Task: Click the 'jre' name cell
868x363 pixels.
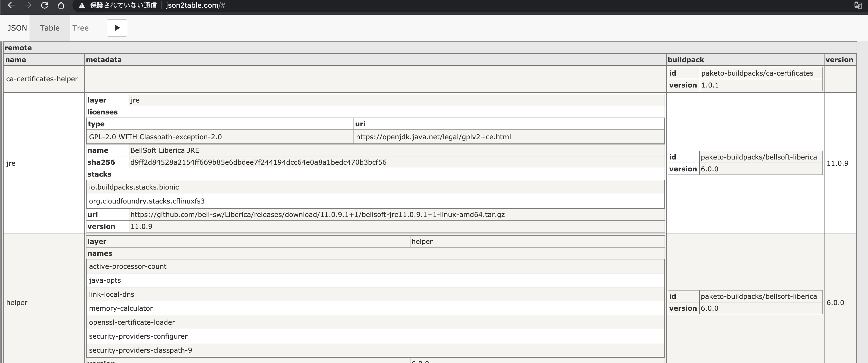Action: point(44,163)
